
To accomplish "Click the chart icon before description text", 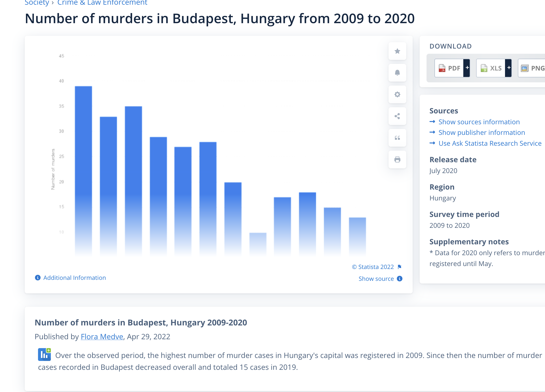I will [x=44, y=355].
